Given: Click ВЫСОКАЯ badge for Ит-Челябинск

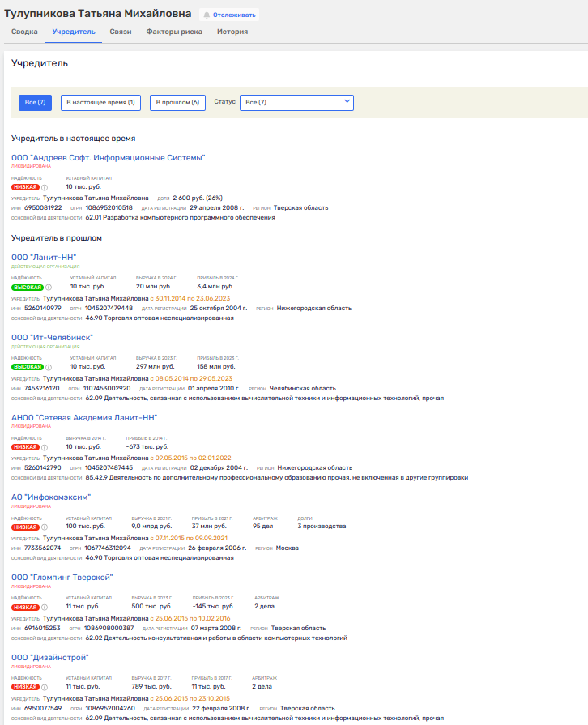Looking at the screenshot, I should pos(28,367).
